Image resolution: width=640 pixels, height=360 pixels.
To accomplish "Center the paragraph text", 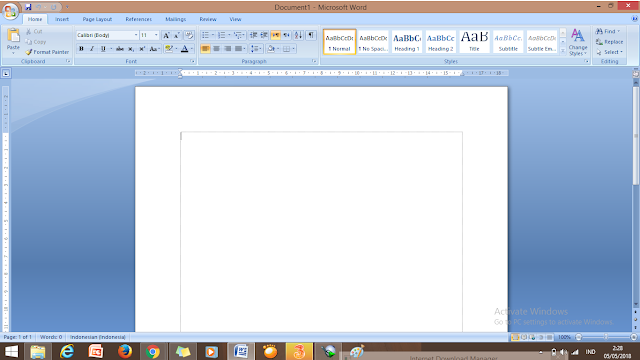I will [216, 49].
